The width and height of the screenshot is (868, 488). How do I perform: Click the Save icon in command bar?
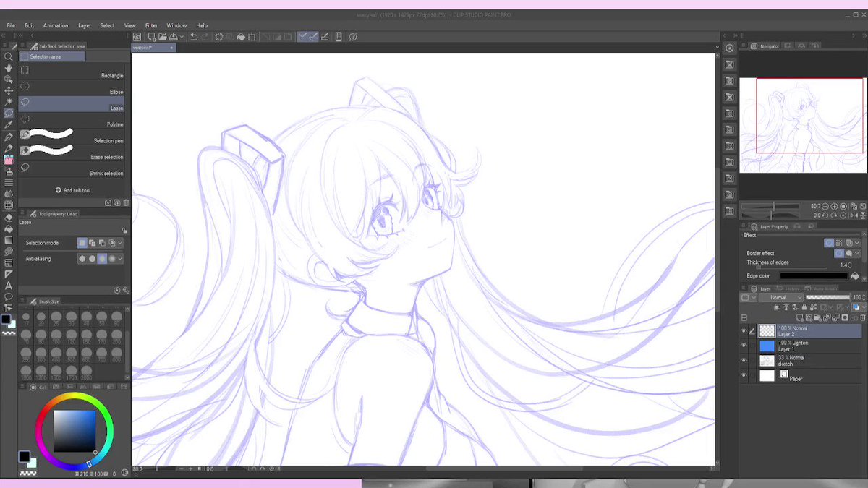click(174, 37)
